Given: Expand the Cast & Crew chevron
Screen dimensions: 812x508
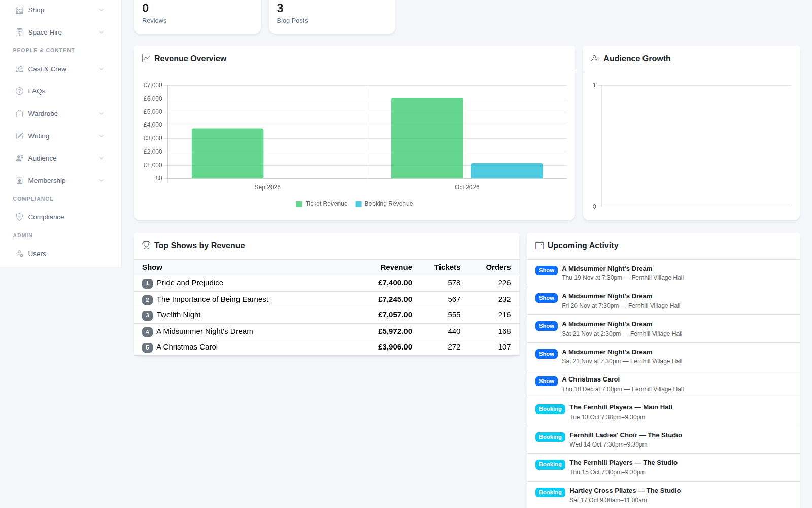Looking at the screenshot, I should tap(101, 69).
